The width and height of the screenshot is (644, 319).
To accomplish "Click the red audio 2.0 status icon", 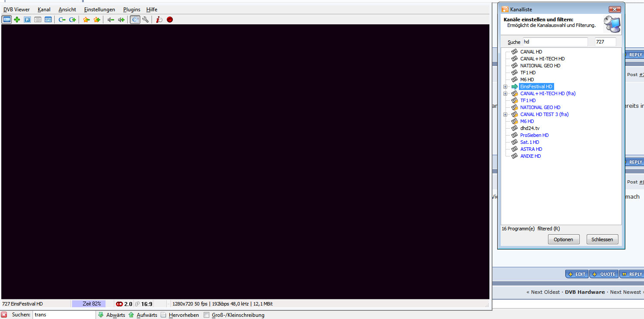I will click(119, 304).
